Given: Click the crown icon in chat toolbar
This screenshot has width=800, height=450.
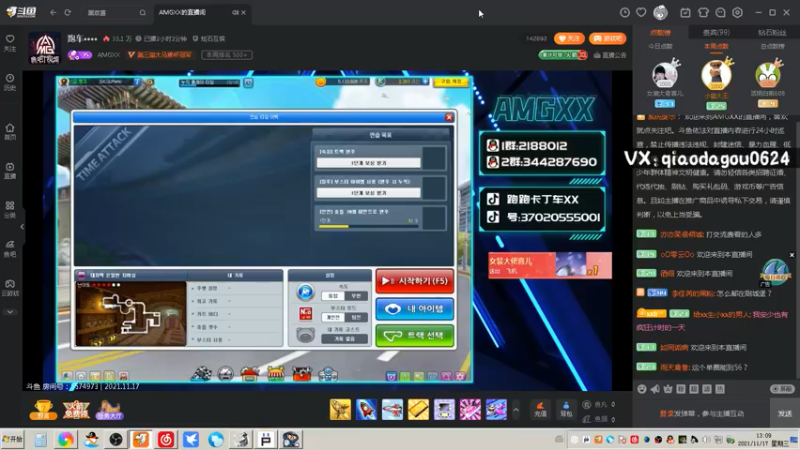Looking at the screenshot, I should [x=668, y=389].
